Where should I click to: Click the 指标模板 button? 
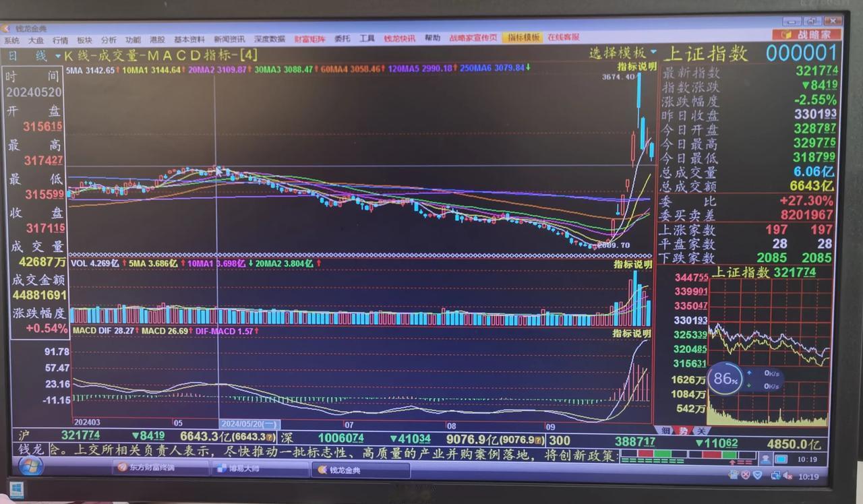(x=524, y=38)
